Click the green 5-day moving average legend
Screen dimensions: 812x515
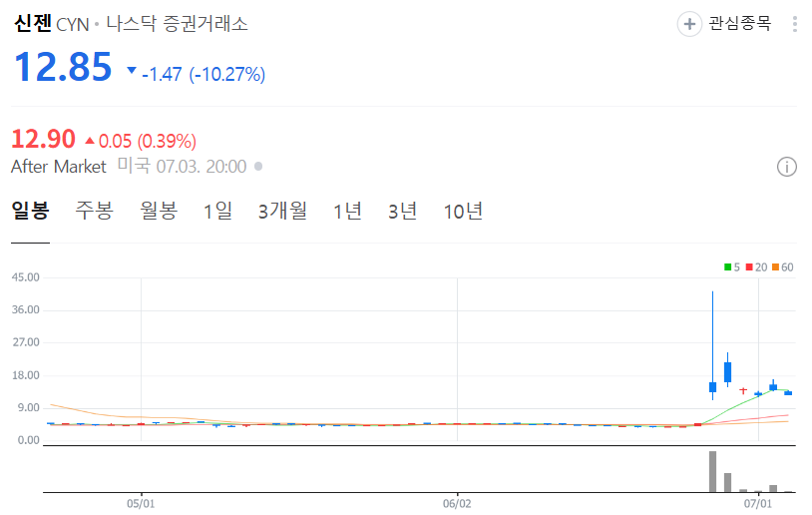[732, 267]
